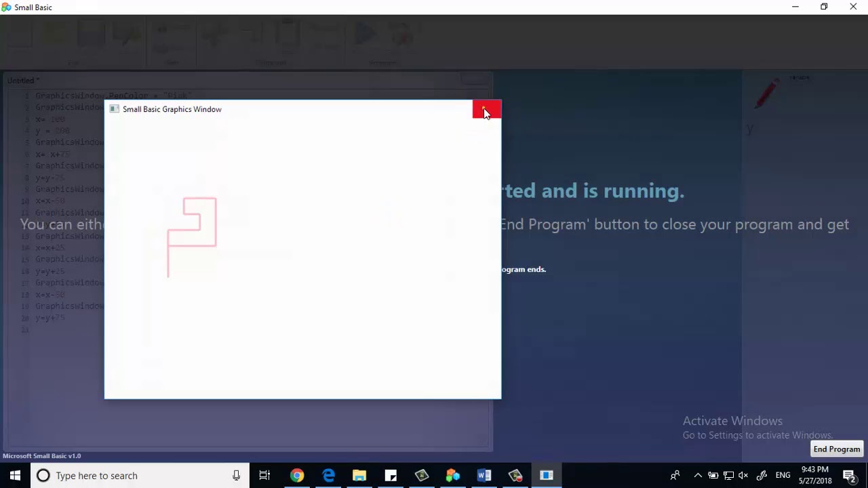Click the Cortana circle icon

43,476
